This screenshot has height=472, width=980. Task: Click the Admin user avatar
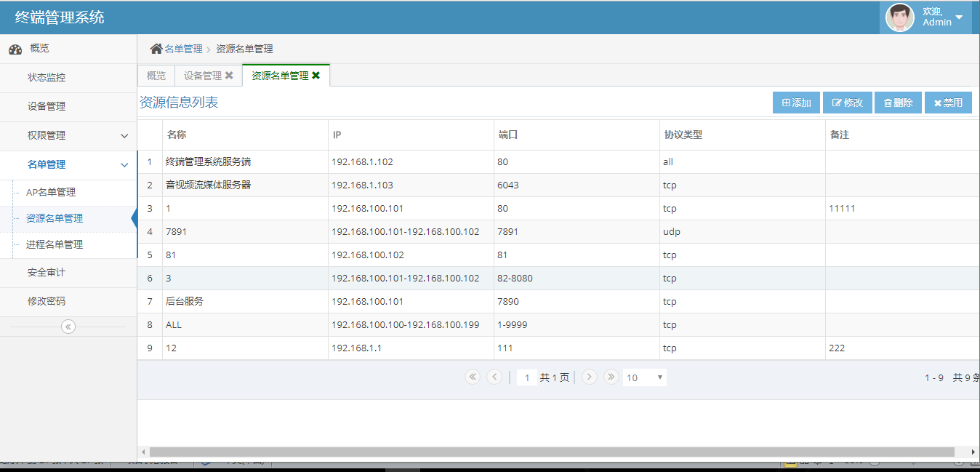[899, 17]
